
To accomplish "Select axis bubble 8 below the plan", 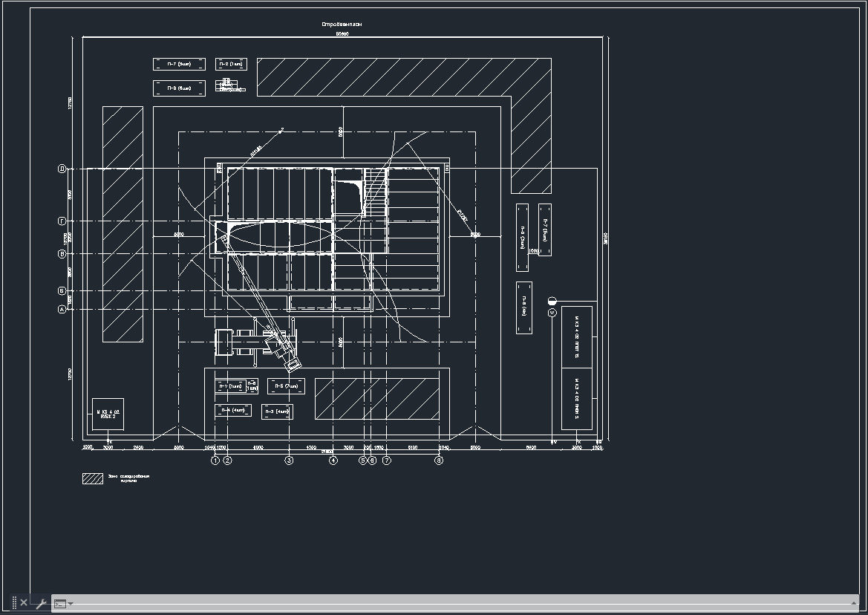I will tap(439, 461).
